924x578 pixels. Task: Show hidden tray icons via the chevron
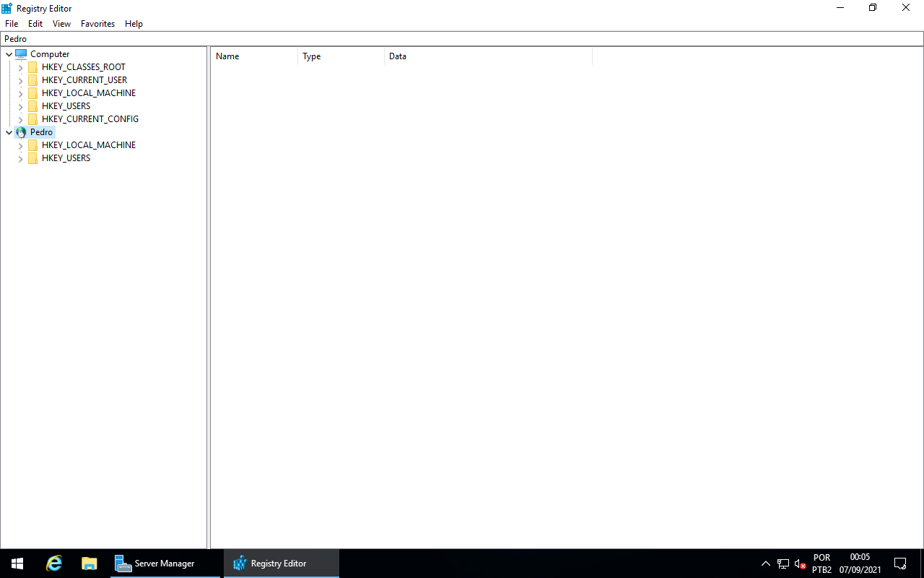point(765,563)
